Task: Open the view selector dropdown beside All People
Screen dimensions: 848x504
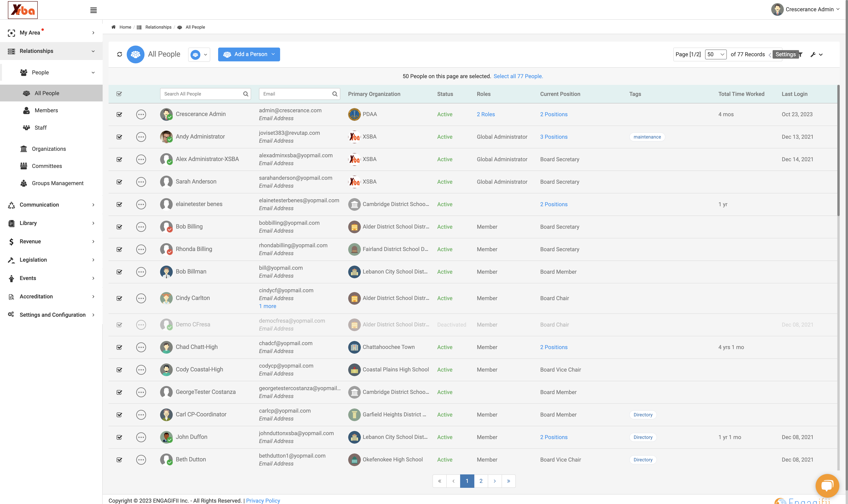Action: [x=199, y=55]
